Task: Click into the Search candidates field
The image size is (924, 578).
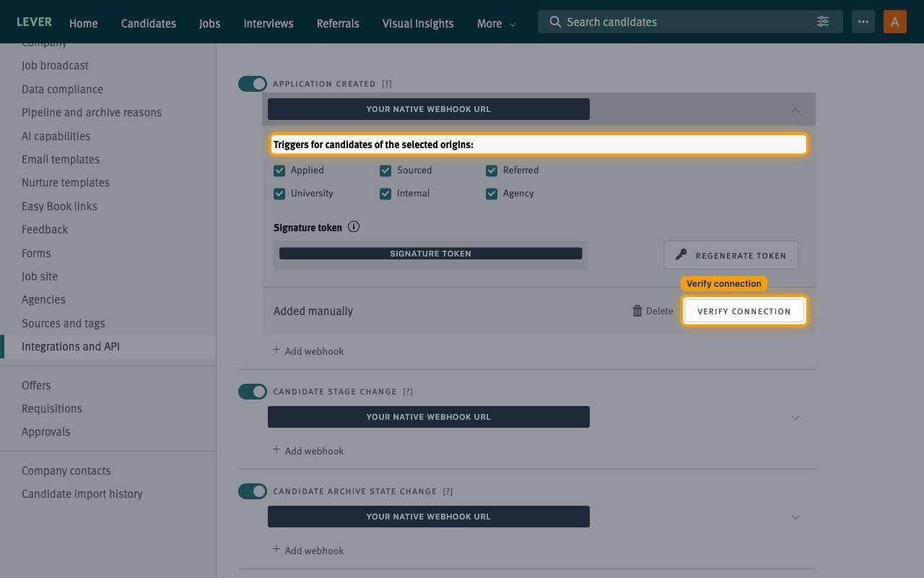Action: 690,22
